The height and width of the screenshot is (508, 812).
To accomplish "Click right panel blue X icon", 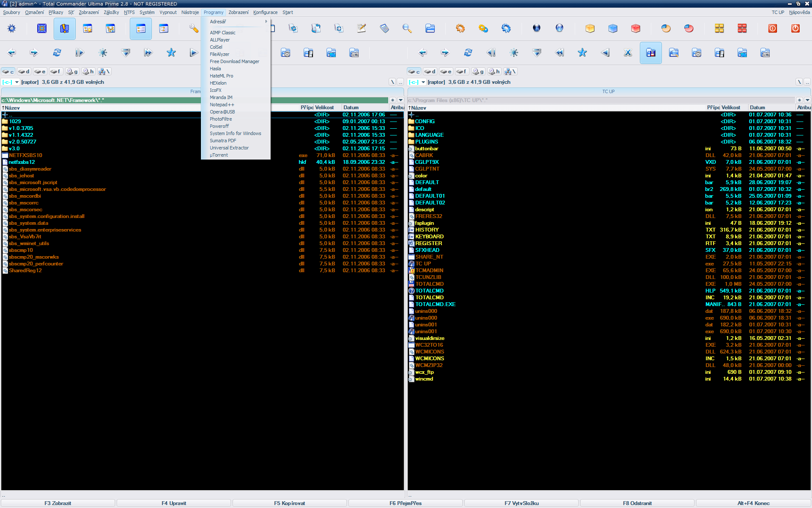I will pyautogui.click(x=628, y=53).
